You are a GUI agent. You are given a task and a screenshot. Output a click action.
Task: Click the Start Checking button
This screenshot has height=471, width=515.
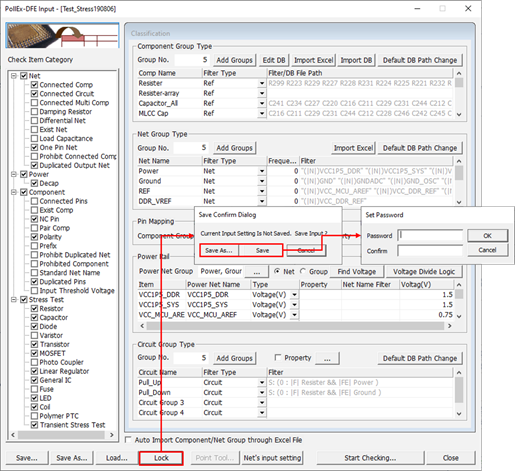370,458
